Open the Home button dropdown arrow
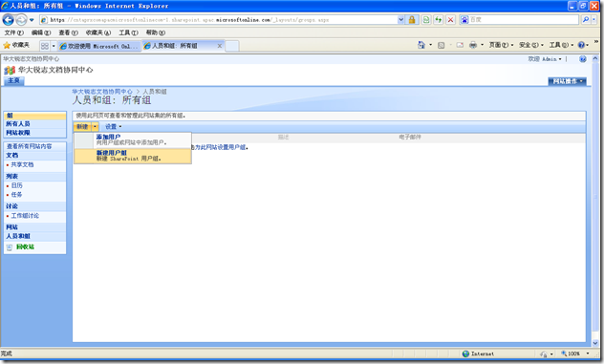Screen dimensions: 604x364 (x=430, y=45)
